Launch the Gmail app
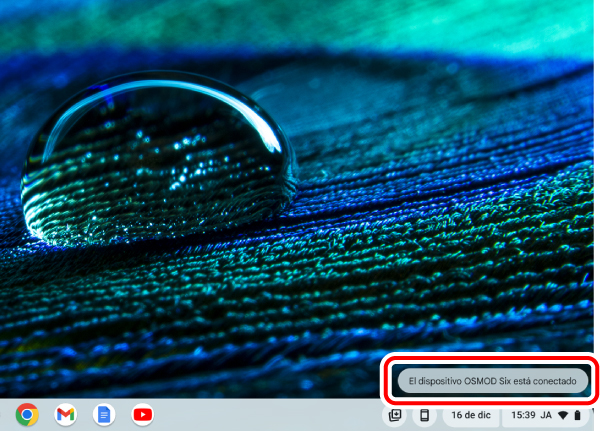600x431 pixels. (x=65, y=414)
